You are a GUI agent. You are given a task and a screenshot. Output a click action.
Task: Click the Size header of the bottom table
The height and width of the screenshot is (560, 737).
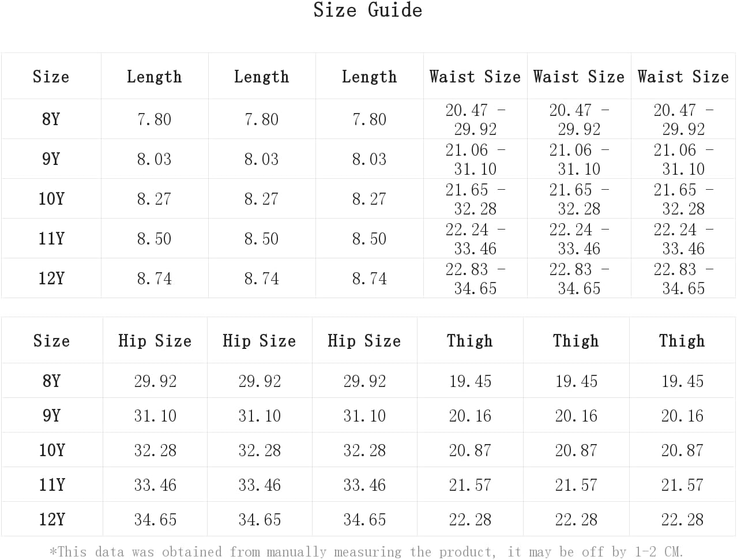(x=51, y=341)
